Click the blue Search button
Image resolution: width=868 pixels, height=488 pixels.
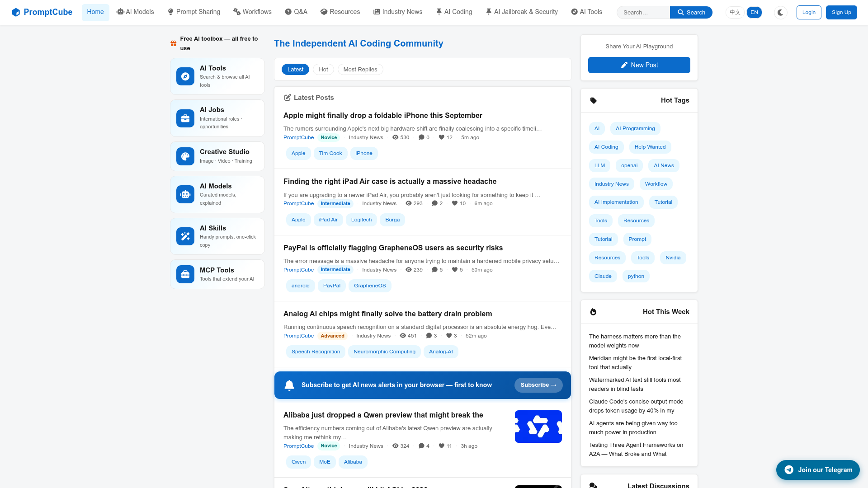691,13
